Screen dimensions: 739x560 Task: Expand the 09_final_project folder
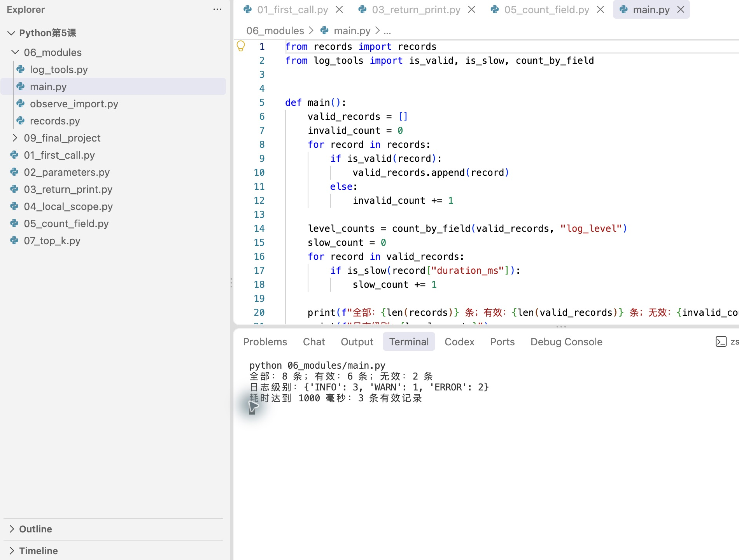coord(15,138)
